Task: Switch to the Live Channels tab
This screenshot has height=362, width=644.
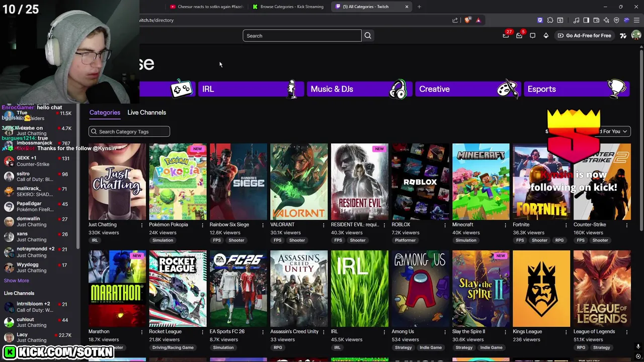Action: [146, 113]
